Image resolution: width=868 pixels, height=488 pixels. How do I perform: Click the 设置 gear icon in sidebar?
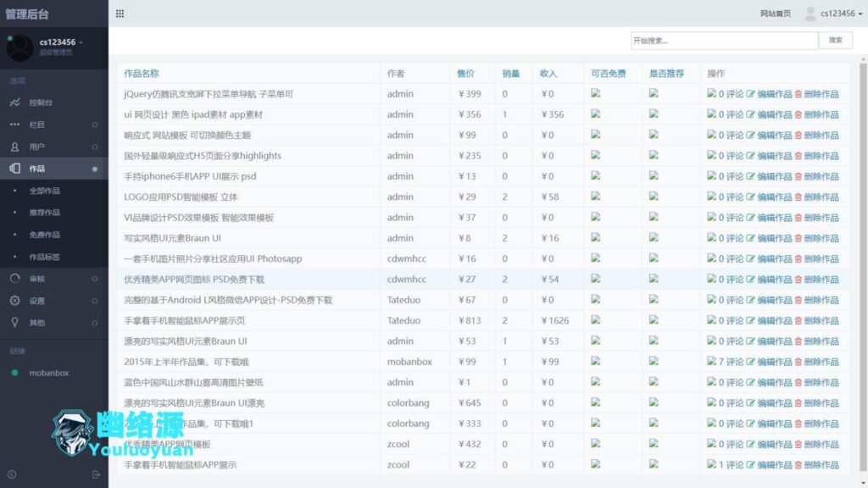pos(15,301)
